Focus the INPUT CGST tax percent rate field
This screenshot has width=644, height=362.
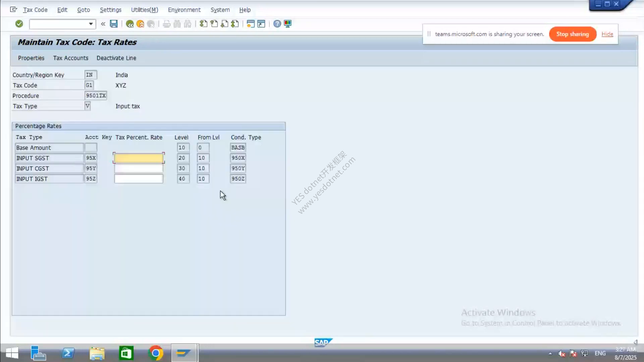[139, 168]
